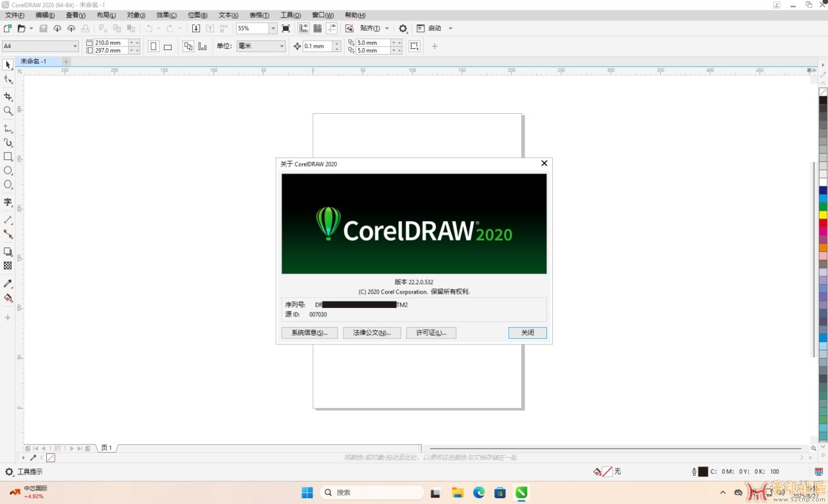The width and height of the screenshot is (828, 504).
Task: Click the 法律公文(N)... button
Action: pyautogui.click(x=372, y=333)
